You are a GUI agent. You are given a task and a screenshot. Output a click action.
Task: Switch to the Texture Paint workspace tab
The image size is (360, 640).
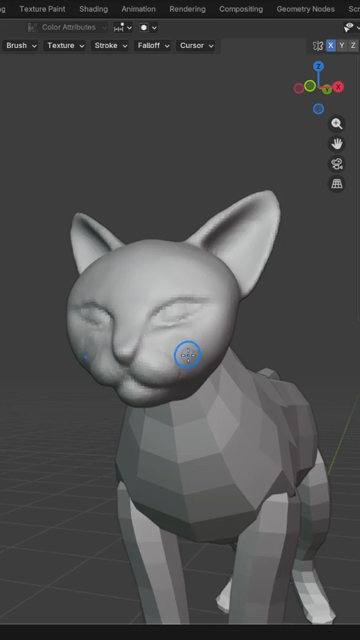[42, 9]
